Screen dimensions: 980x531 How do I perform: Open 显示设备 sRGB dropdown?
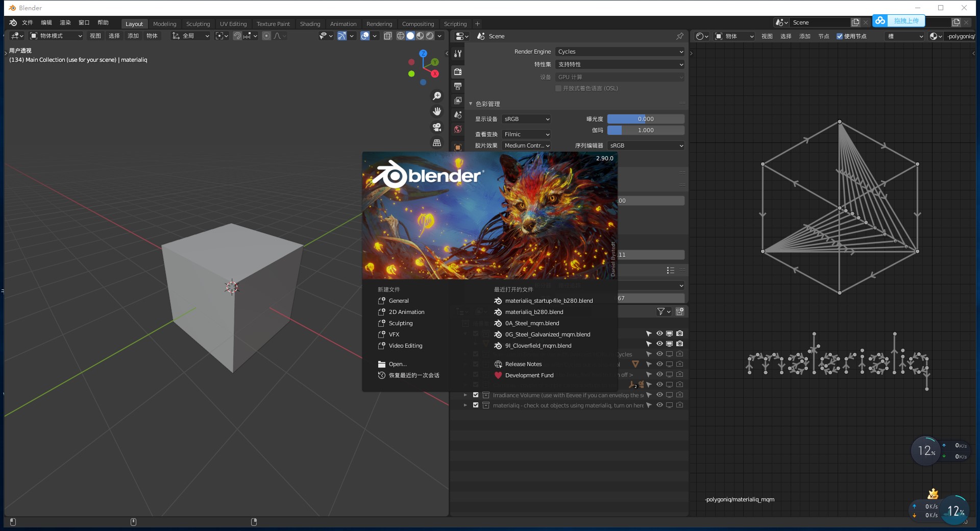pos(526,119)
